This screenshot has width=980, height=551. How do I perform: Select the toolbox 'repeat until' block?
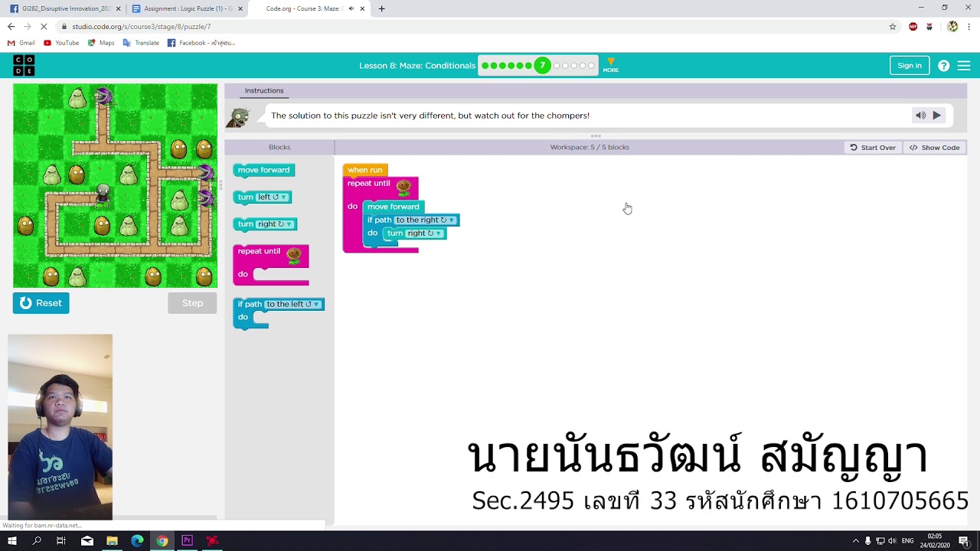[271, 265]
